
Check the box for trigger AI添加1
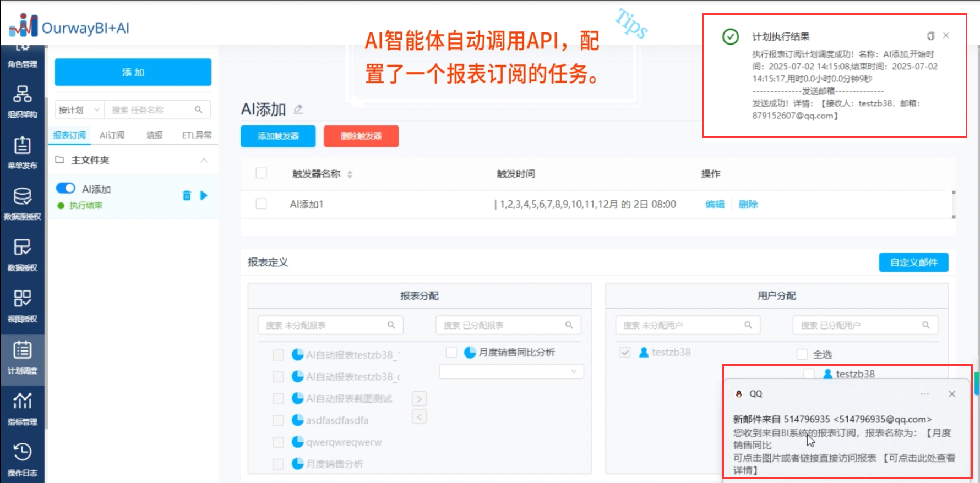pos(262,204)
